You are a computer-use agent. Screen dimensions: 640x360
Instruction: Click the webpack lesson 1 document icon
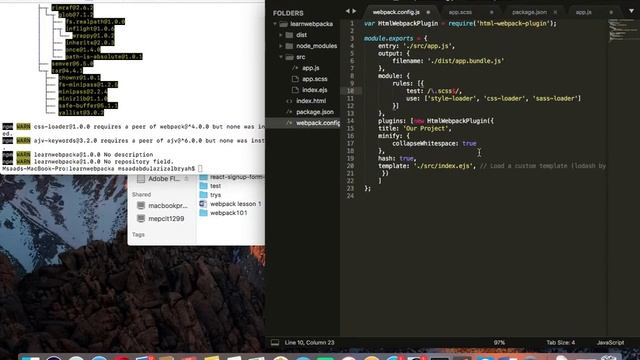click(x=203, y=204)
